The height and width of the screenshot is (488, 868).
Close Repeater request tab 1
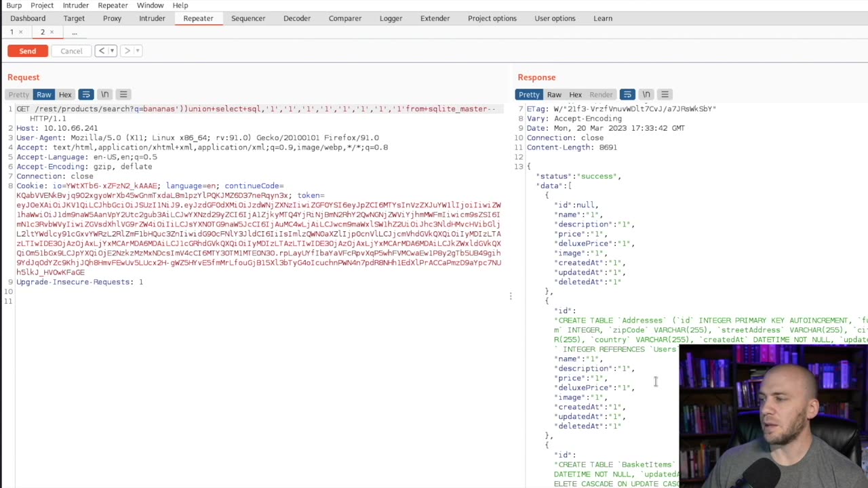20,32
